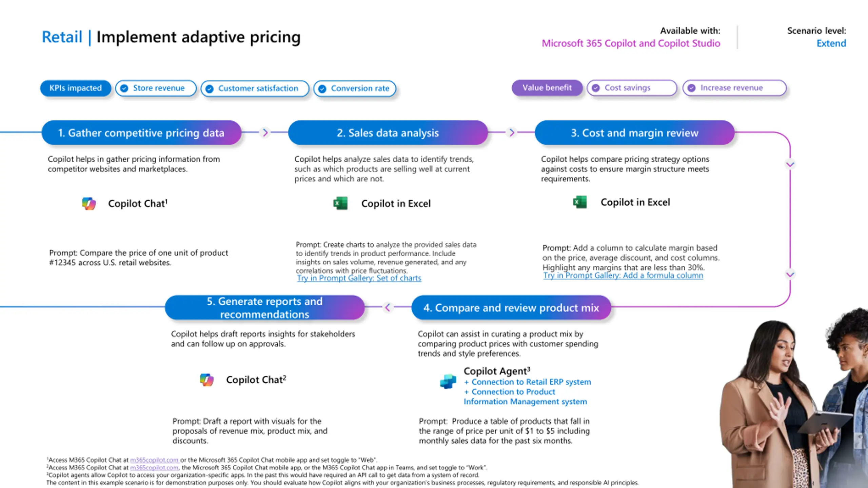Click the Copilot Chat icon under step 1
This screenshot has height=488, width=868.
pos(89,203)
